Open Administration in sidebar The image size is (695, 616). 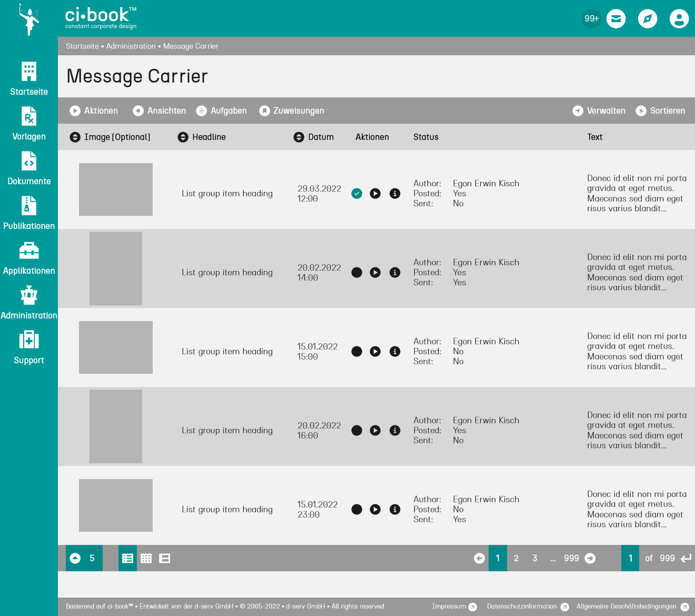click(29, 303)
